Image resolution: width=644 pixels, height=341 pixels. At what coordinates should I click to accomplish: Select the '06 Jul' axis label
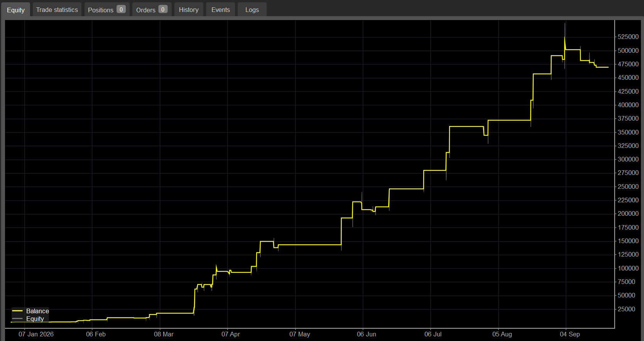[433, 334]
